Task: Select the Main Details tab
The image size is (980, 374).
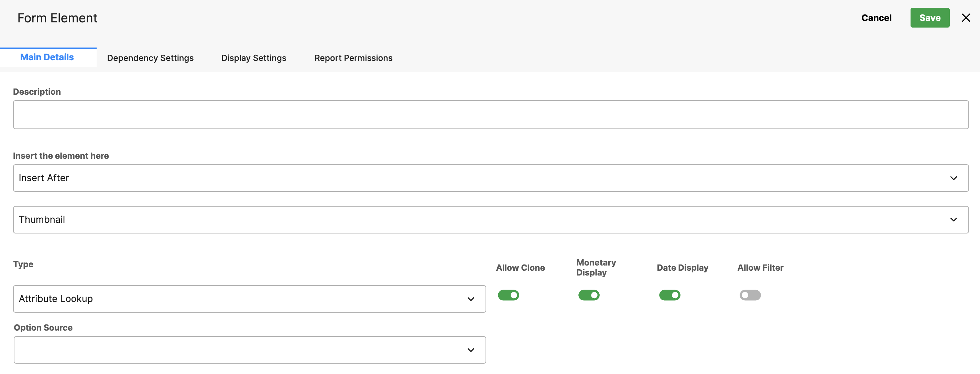Action: (x=47, y=58)
